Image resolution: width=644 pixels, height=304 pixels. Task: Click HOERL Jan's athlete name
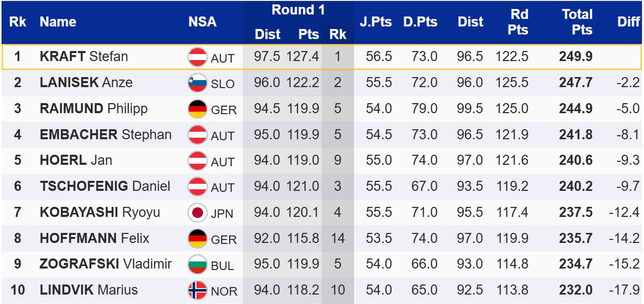pos(76,161)
